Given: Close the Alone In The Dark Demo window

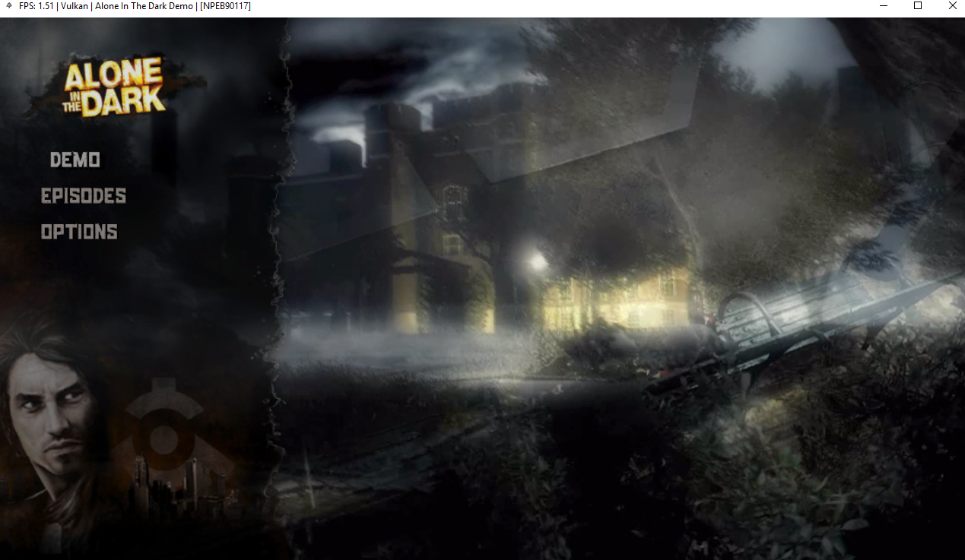Looking at the screenshot, I should pos(952,6).
